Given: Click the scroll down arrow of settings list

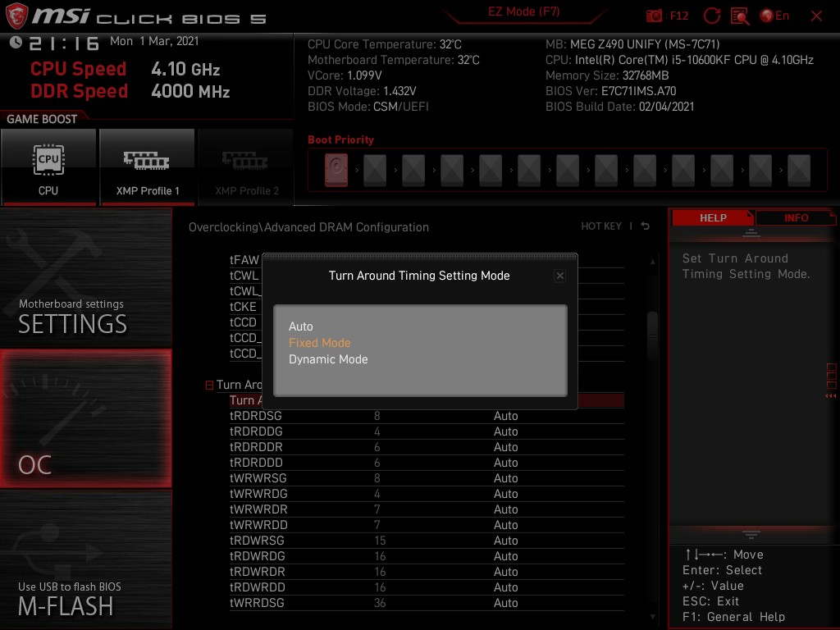Looking at the screenshot, I should [x=652, y=617].
